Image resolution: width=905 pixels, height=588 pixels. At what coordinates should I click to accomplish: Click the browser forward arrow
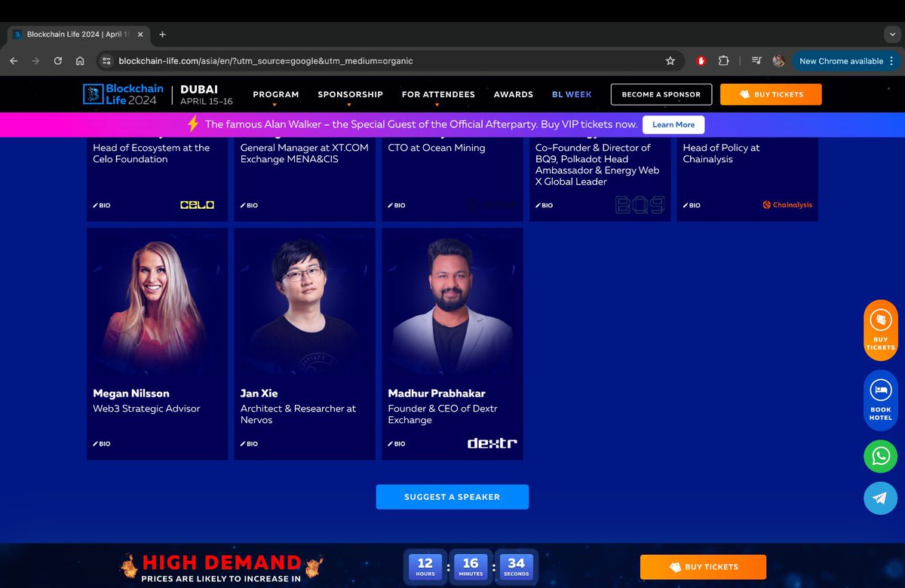35,61
